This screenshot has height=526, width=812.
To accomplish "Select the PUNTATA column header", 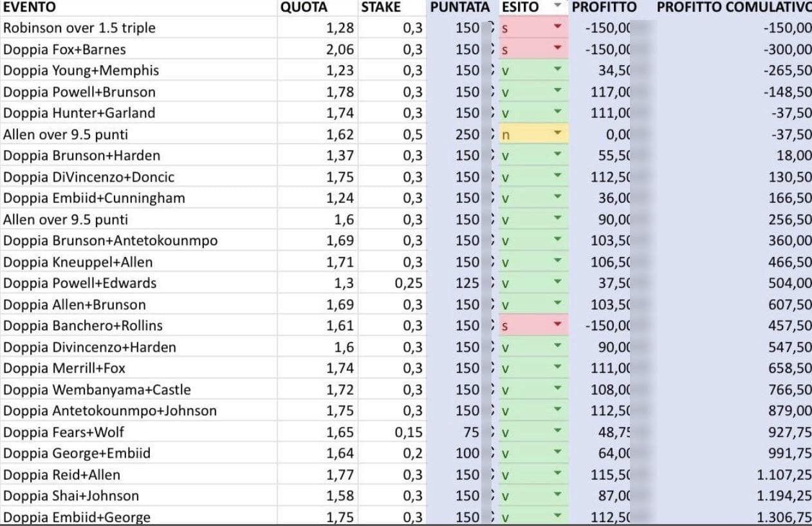I will coord(460,7).
